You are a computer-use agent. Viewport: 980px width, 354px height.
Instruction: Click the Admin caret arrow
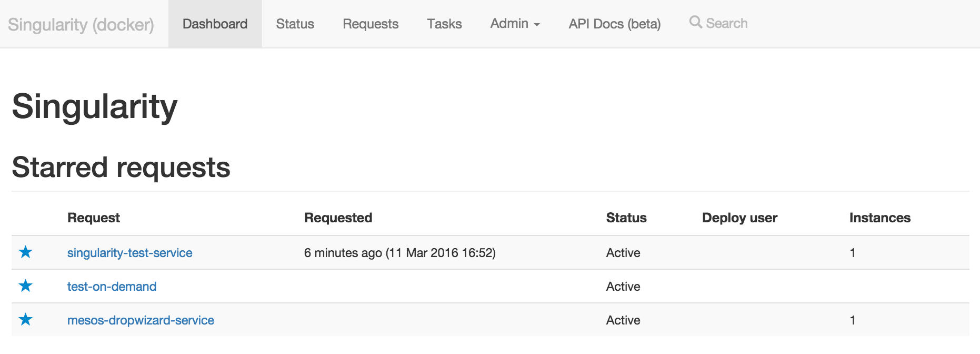(x=536, y=25)
